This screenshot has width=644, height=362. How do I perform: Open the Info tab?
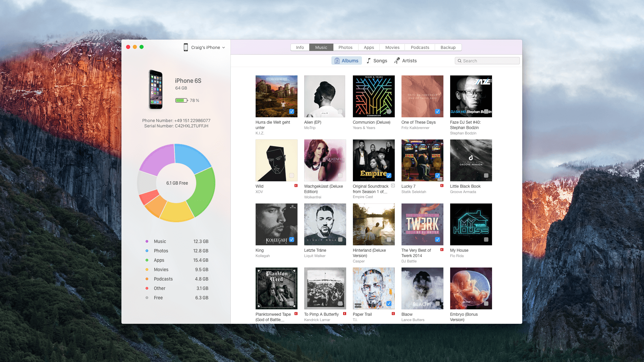[x=300, y=47]
